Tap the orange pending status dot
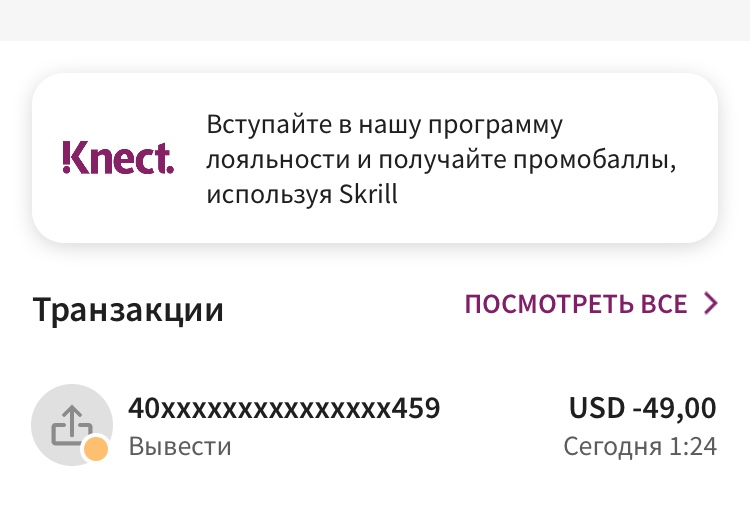 point(96,449)
